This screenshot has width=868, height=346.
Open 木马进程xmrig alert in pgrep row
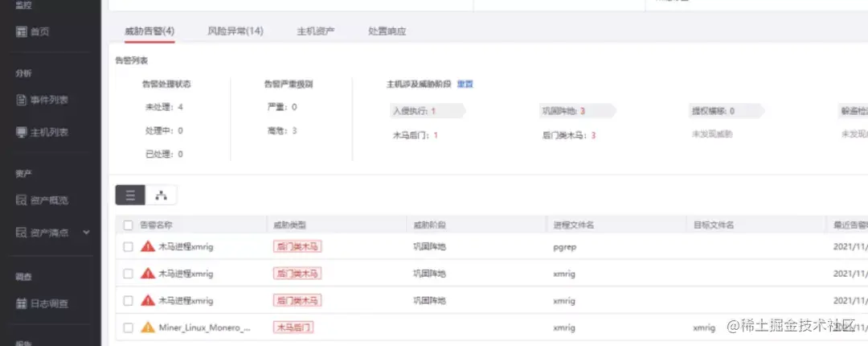(x=186, y=247)
